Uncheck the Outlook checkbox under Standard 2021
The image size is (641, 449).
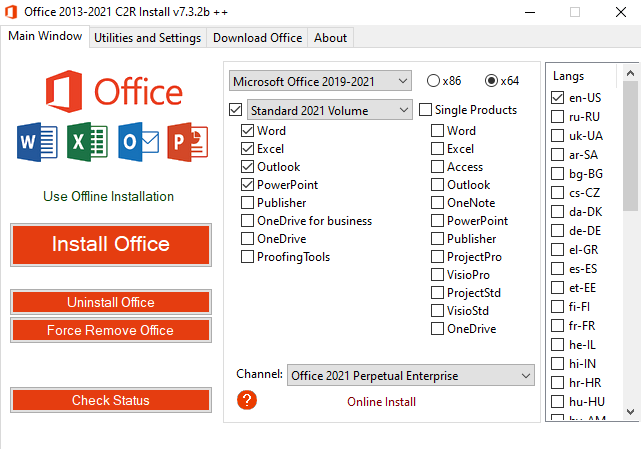(x=248, y=167)
